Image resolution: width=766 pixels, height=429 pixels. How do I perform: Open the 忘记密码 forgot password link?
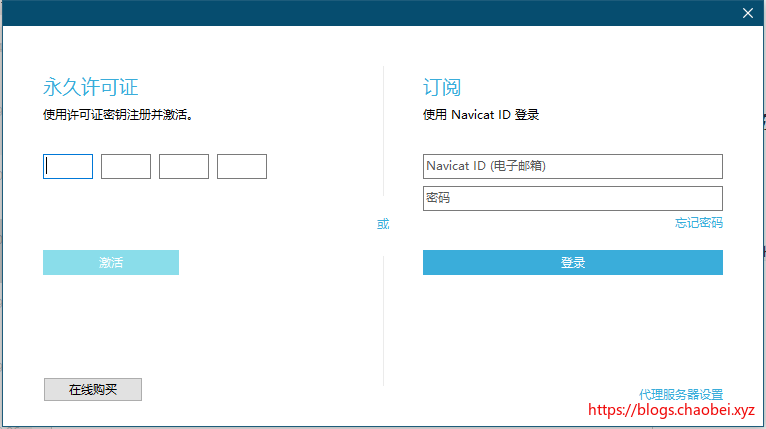pyautogui.click(x=699, y=223)
